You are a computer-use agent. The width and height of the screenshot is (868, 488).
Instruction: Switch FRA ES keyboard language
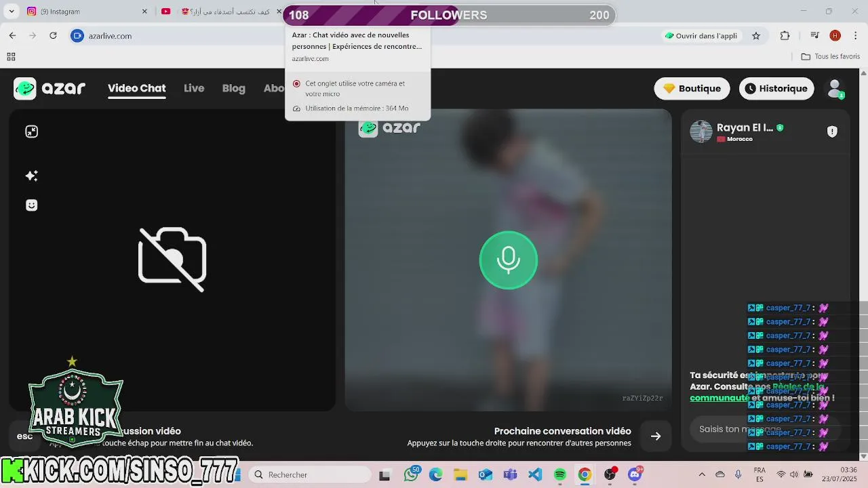(x=759, y=474)
